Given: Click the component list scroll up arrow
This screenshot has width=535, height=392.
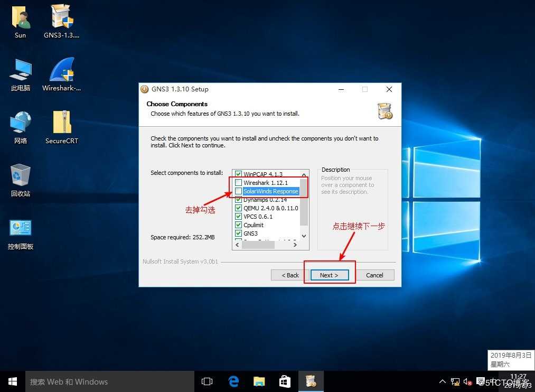Looking at the screenshot, I should [x=304, y=175].
